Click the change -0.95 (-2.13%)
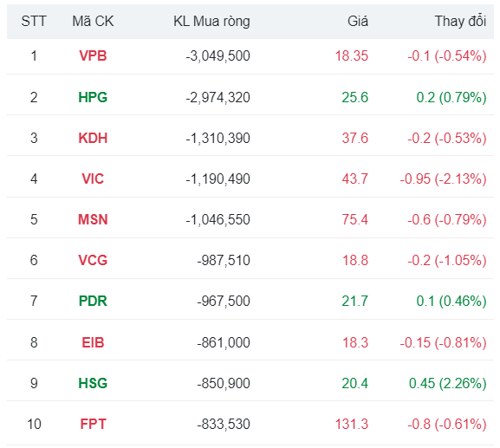Viewport: 500px width, 448px height. tap(443, 179)
